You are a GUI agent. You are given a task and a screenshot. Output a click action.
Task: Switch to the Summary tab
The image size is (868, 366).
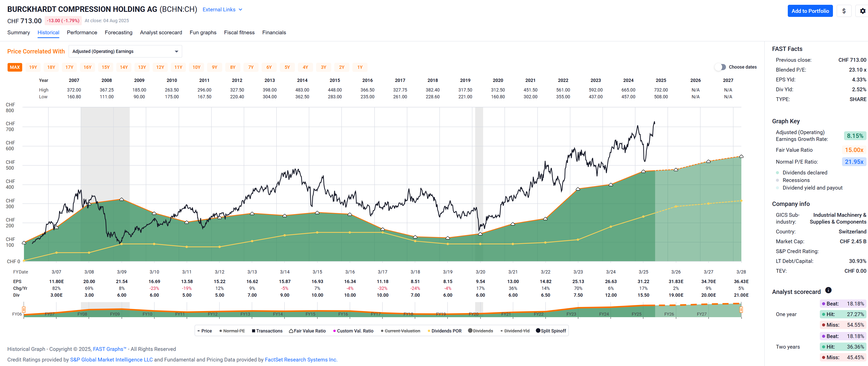(18, 32)
